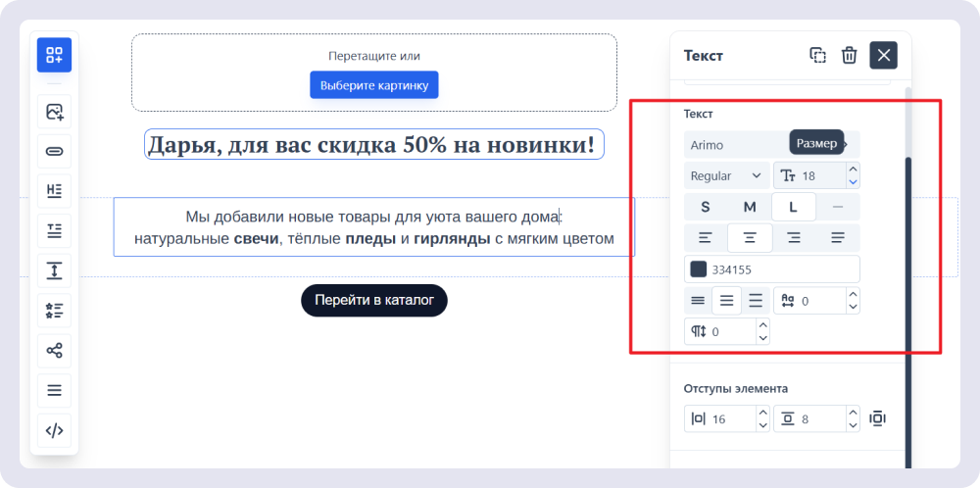980x488 pixels.
Task: Align text to the right
Action: point(795,237)
